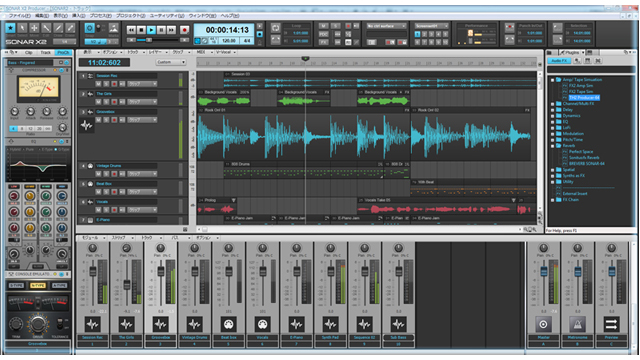Click the Mix module FX bypass button
Viewport: 640px width, 360px height.
coord(323,42)
